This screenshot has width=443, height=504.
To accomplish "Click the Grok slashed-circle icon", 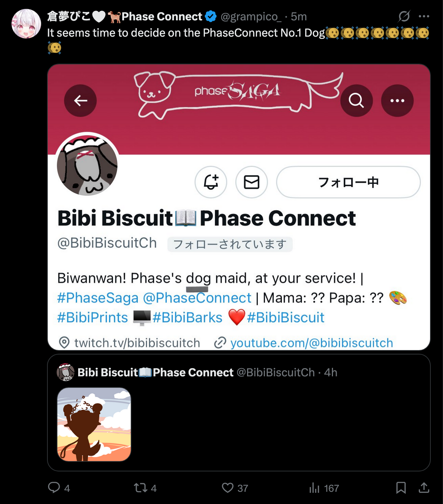I will click(x=404, y=16).
